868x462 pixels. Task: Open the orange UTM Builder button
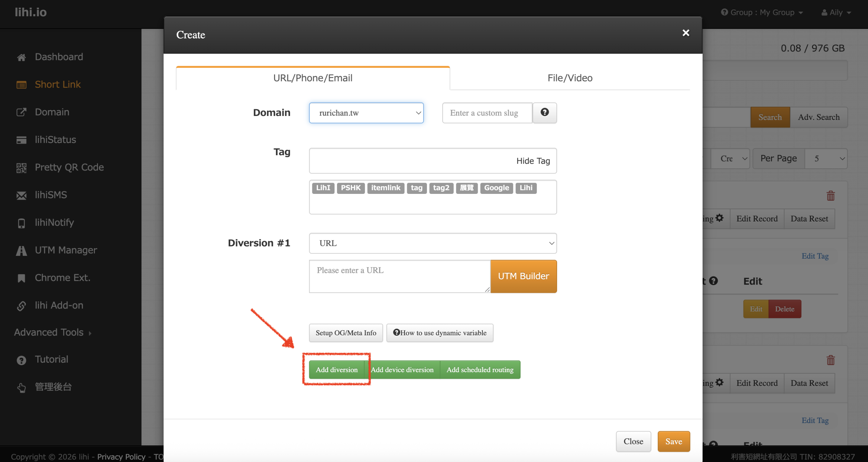[x=523, y=276]
